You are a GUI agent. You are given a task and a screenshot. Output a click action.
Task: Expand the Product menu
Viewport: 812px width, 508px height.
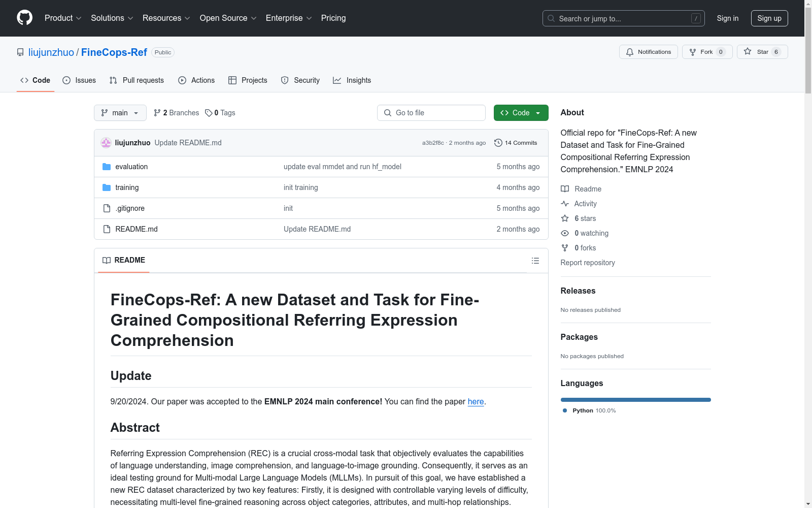coord(63,18)
